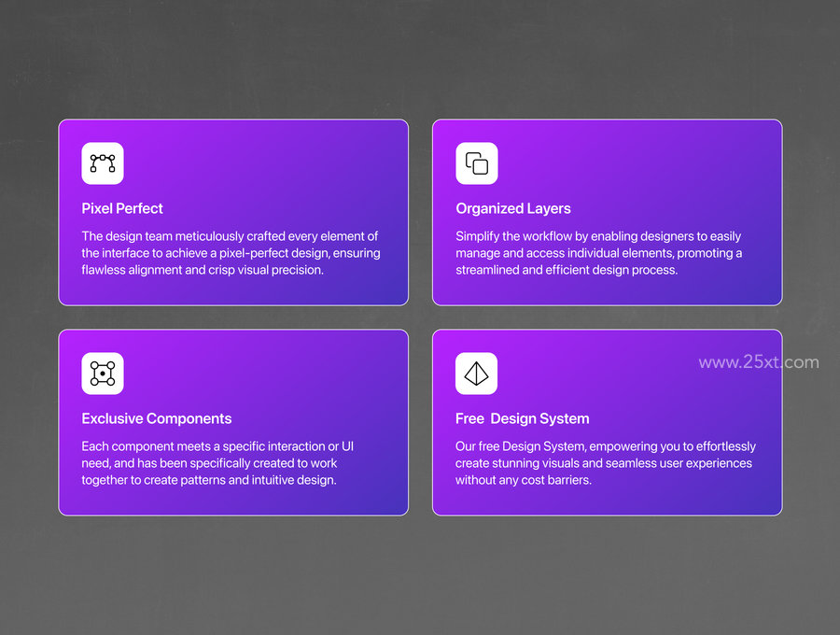This screenshot has height=635, width=840.
Task: Click the description starting "Each component meets"
Action: pos(217,463)
